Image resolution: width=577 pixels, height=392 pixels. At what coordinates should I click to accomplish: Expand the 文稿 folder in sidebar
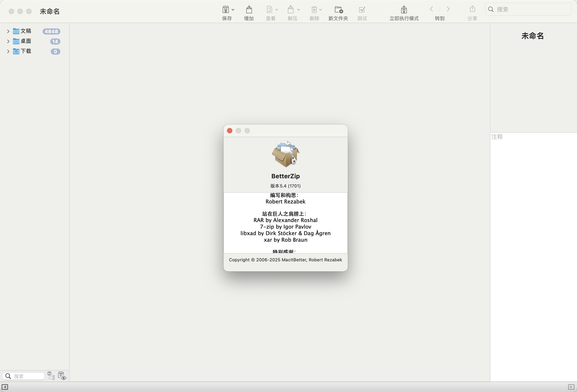[8, 31]
